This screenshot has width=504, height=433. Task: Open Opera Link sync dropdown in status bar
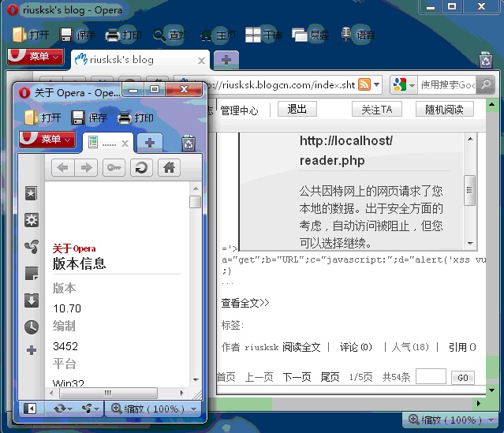point(63,409)
